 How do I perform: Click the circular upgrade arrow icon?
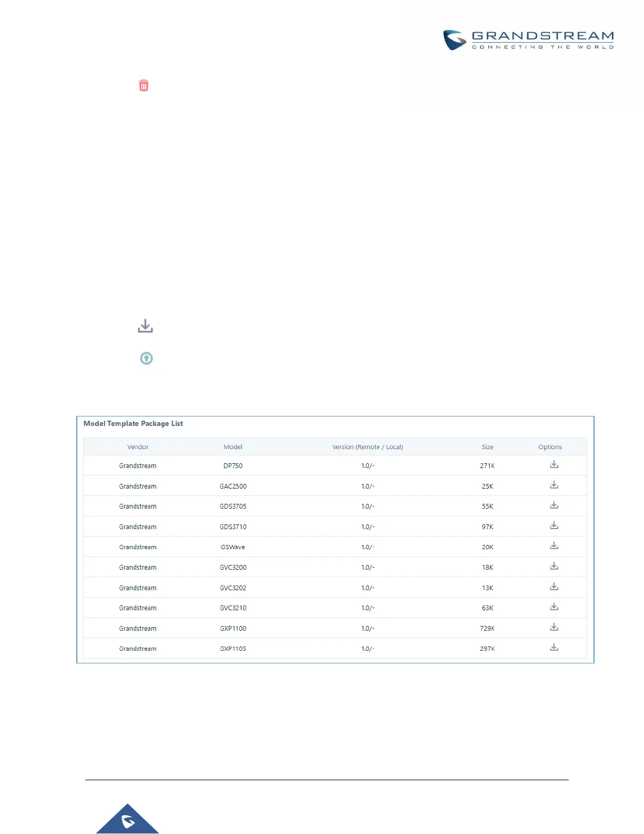pyautogui.click(x=146, y=358)
